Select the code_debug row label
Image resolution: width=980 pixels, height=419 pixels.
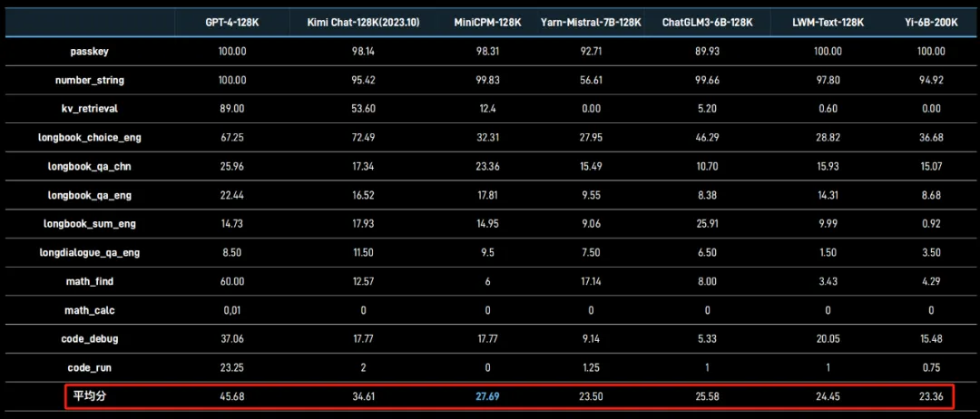[x=89, y=339]
